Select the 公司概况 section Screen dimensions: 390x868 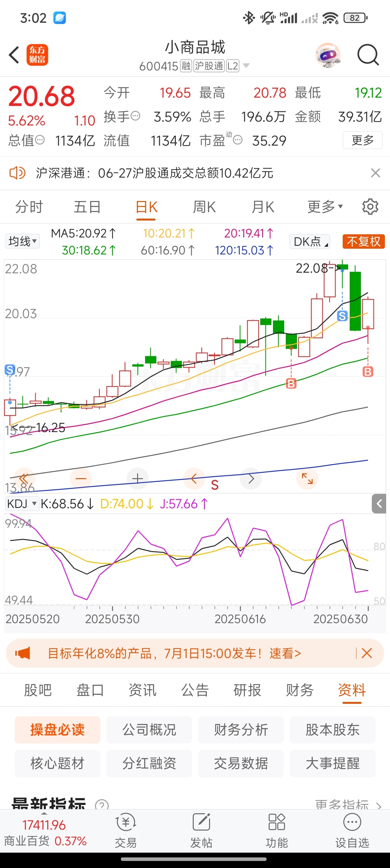coord(149,730)
